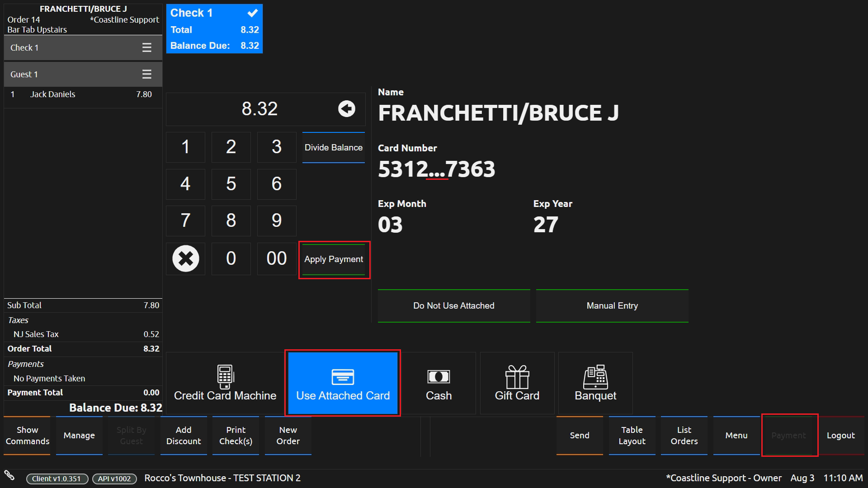
Task: Select Gift Card payment type
Action: (517, 383)
